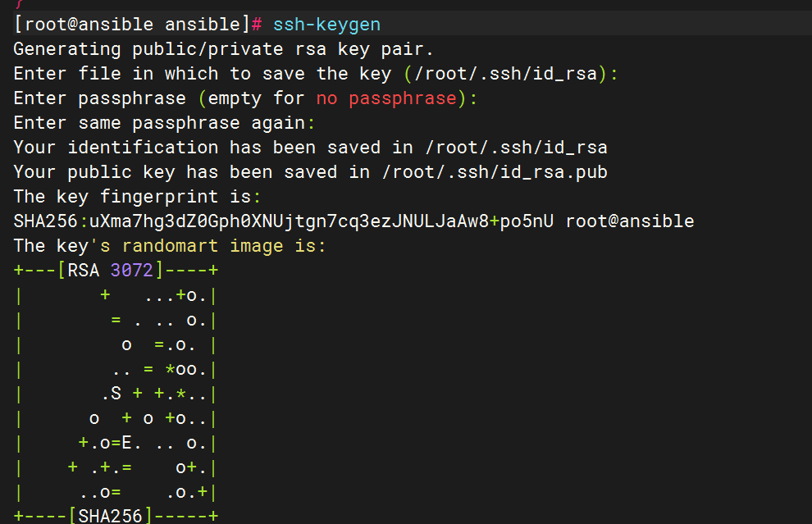812x524 pixels.
Task: Click root@ansible after the fingerprint
Action: tap(630, 221)
